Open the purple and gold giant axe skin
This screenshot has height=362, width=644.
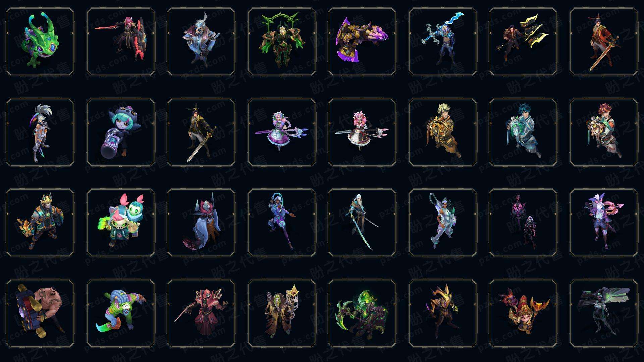tap(362, 42)
